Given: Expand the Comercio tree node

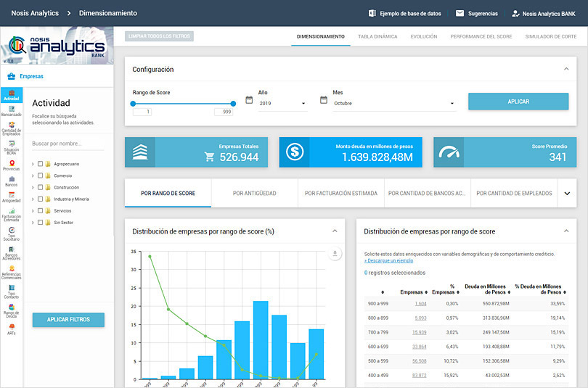Looking at the screenshot, I should click(x=33, y=176).
